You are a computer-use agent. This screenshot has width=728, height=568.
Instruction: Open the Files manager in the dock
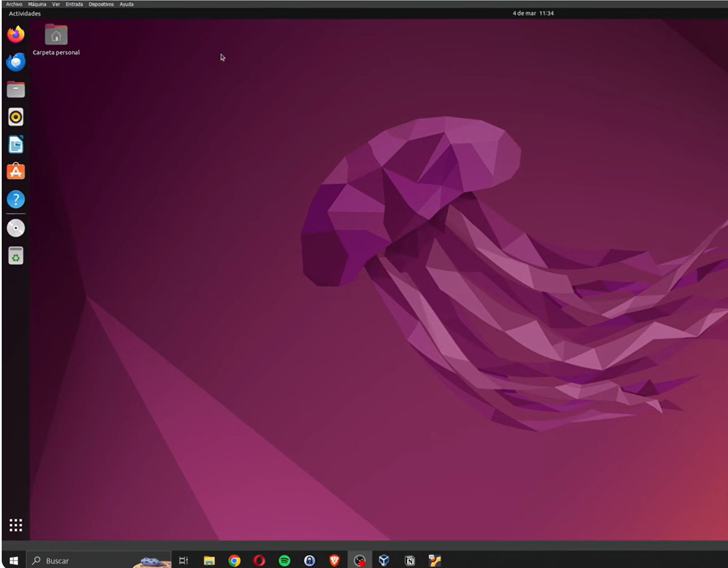coord(16,89)
